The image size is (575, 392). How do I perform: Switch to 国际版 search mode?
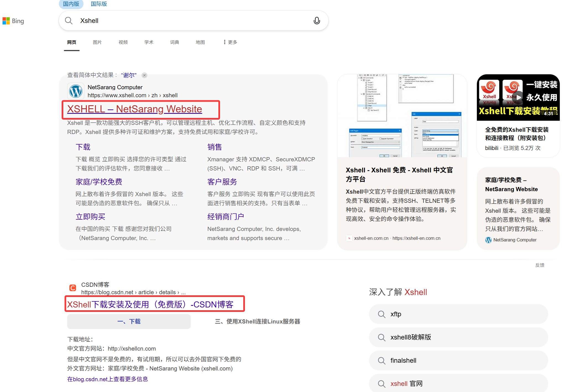pyautogui.click(x=99, y=4)
